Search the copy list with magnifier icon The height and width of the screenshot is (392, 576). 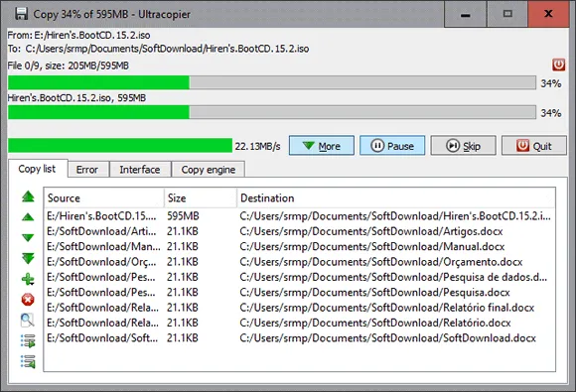(27, 321)
